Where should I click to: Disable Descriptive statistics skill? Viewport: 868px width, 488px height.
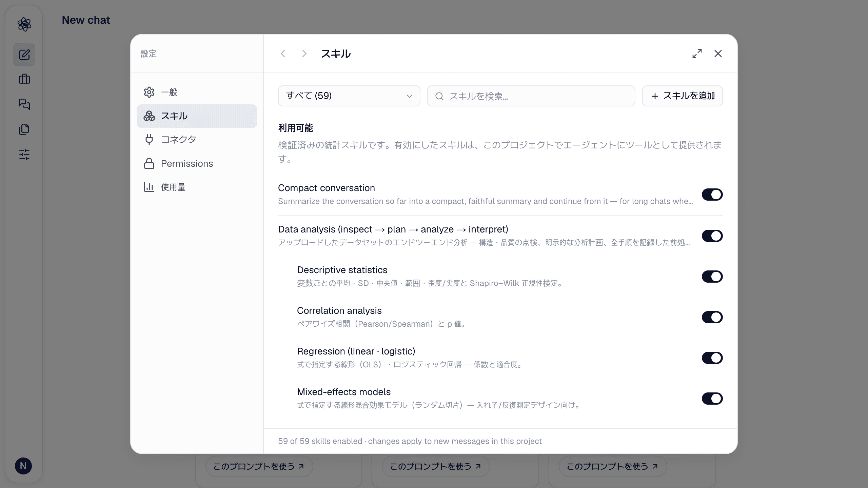point(712,277)
